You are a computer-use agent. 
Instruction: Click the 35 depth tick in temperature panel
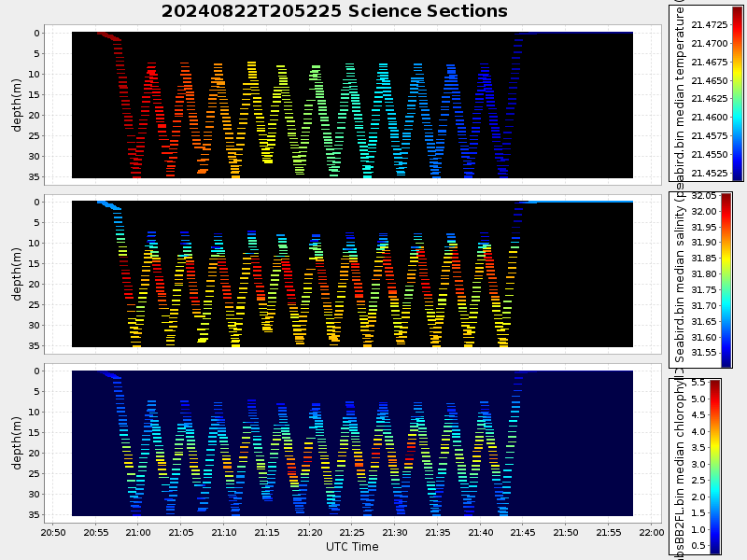[35, 176]
